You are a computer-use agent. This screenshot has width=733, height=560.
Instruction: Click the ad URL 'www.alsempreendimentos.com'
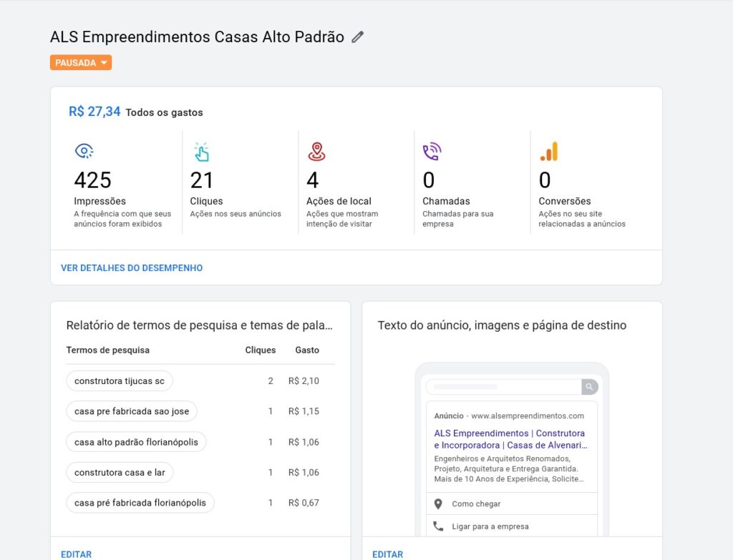[x=528, y=416]
